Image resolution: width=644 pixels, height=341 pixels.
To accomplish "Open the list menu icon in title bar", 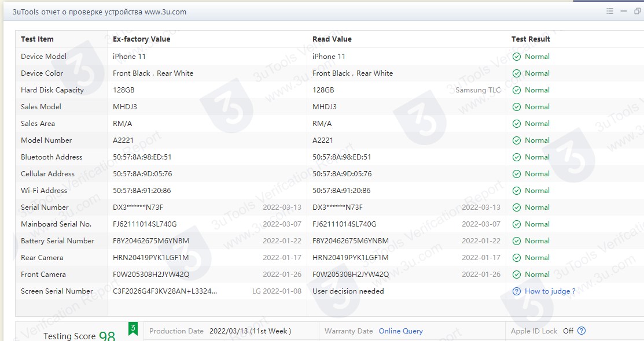I will [x=610, y=11].
